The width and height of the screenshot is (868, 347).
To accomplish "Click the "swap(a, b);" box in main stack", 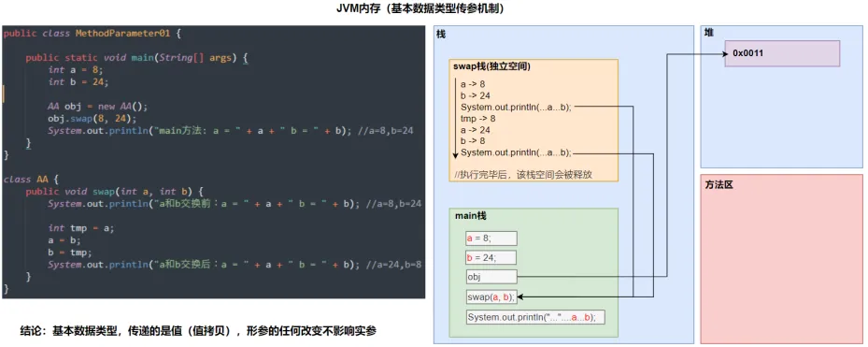I will (491, 297).
